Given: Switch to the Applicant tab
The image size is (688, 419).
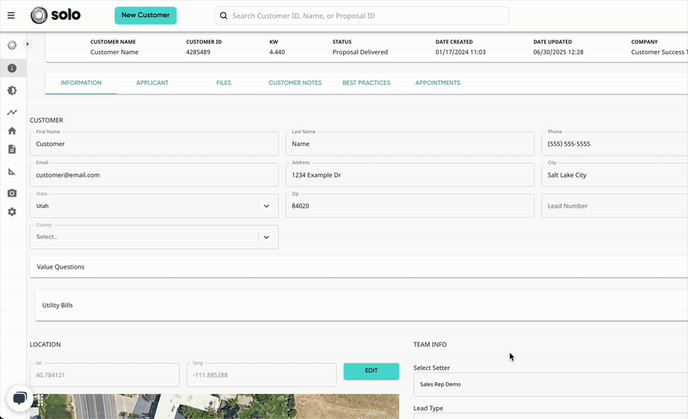Looking at the screenshot, I should coord(152,82).
